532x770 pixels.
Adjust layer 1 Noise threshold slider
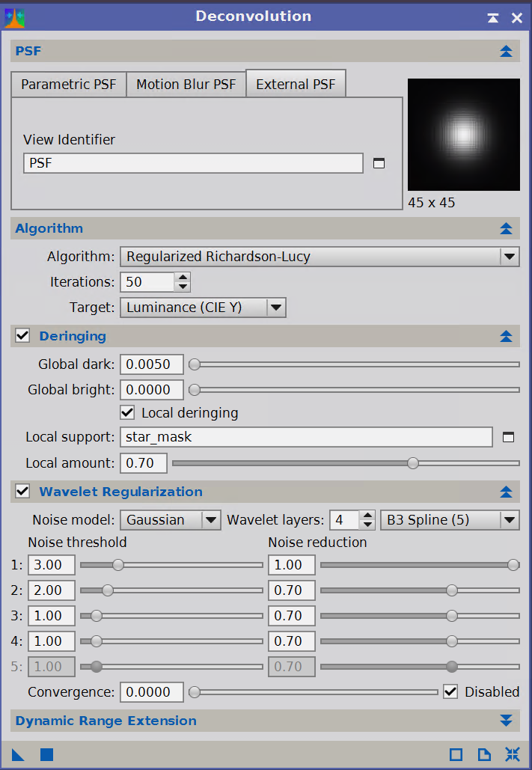coord(171,565)
